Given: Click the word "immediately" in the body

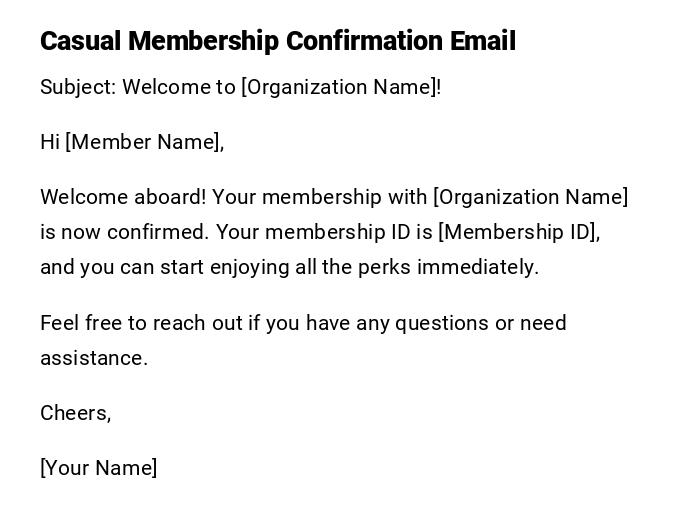Looking at the screenshot, I should pos(476,267).
